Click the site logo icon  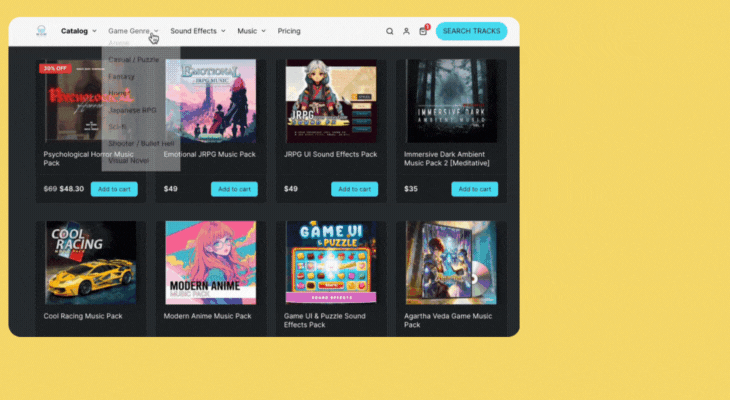pos(41,31)
